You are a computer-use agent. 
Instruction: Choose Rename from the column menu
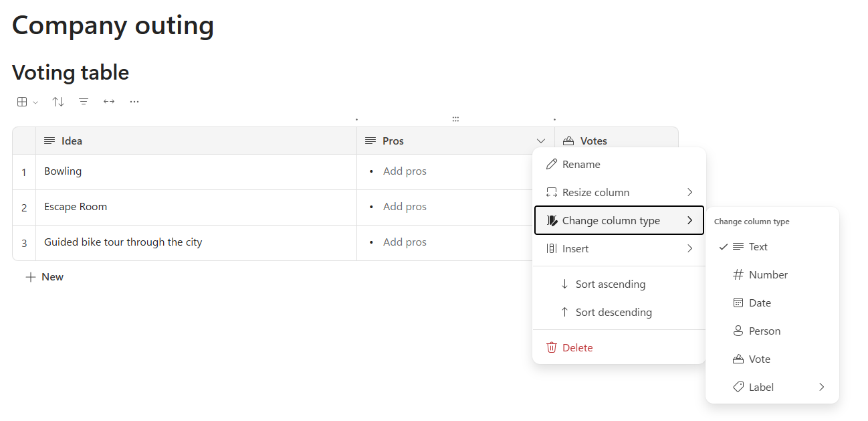click(580, 165)
